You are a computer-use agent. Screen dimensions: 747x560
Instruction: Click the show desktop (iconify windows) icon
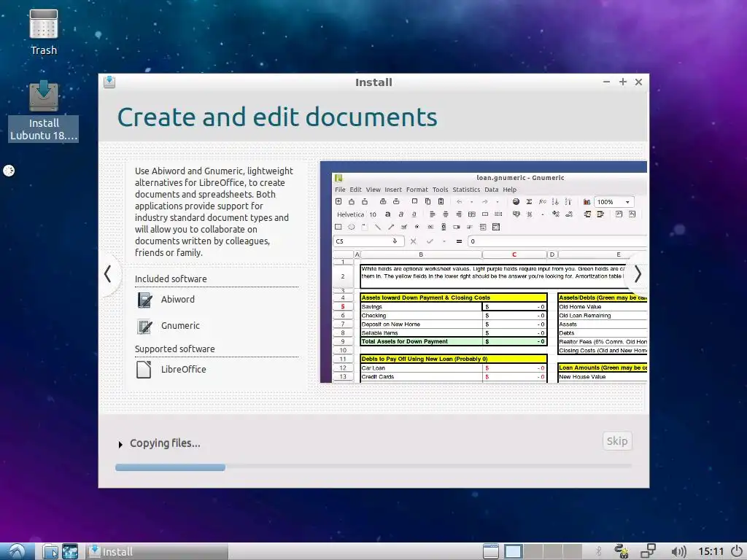coord(491,551)
